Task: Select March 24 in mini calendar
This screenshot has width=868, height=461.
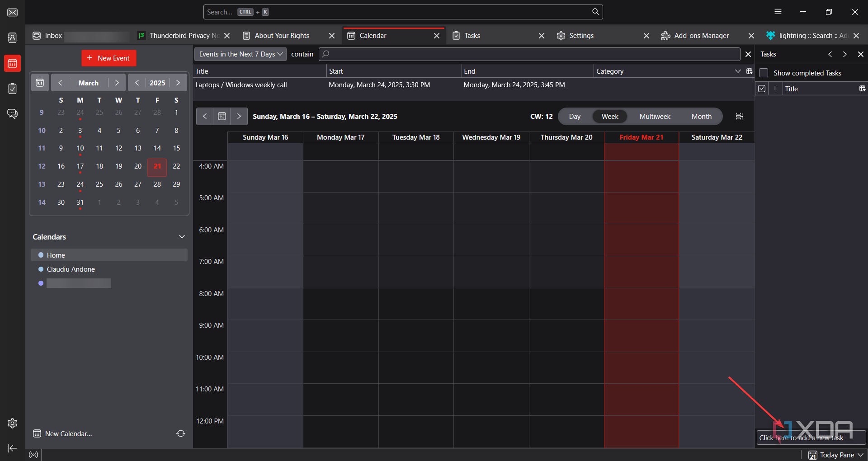Action: 80,184
